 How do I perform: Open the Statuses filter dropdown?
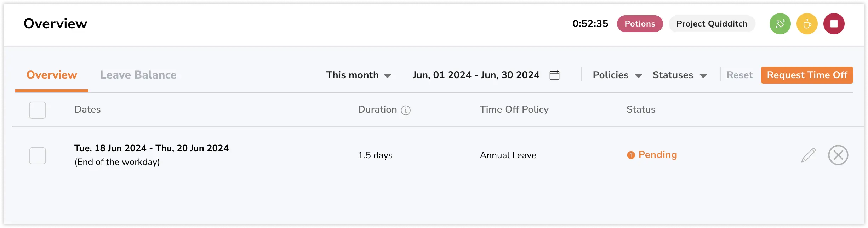(679, 75)
